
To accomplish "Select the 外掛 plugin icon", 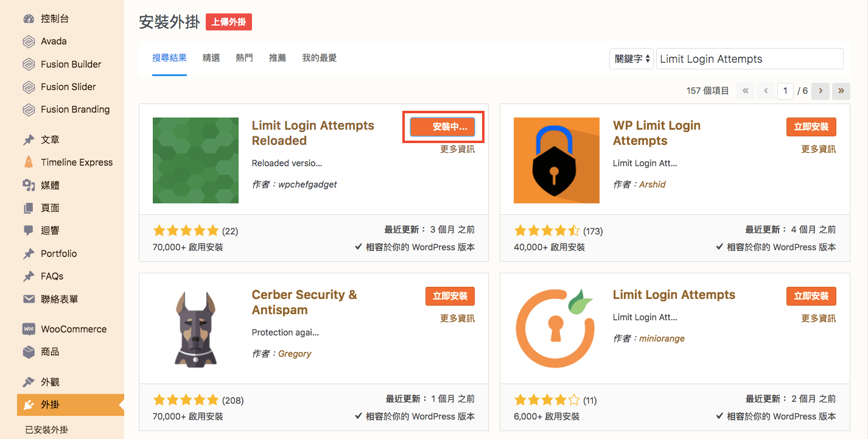I will 29,405.
